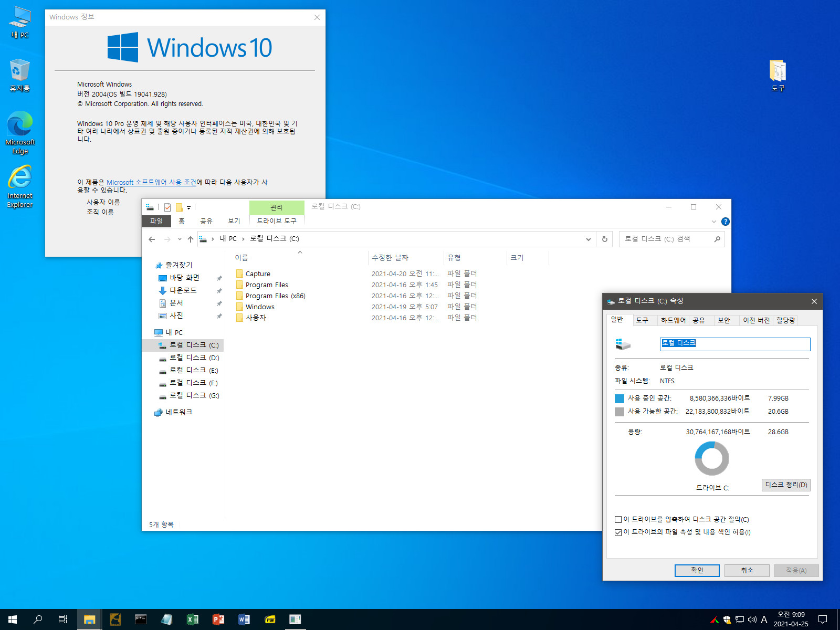Launch Internet Explorer desktop shortcut

(20, 186)
